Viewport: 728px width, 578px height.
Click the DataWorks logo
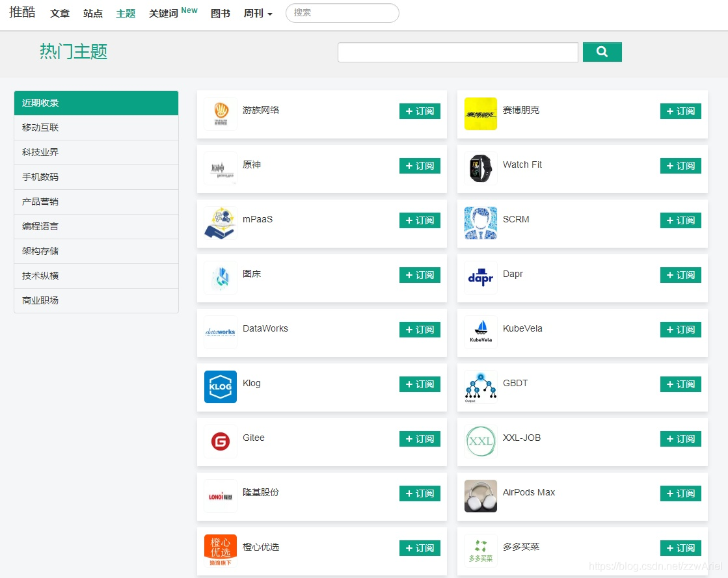(221, 332)
